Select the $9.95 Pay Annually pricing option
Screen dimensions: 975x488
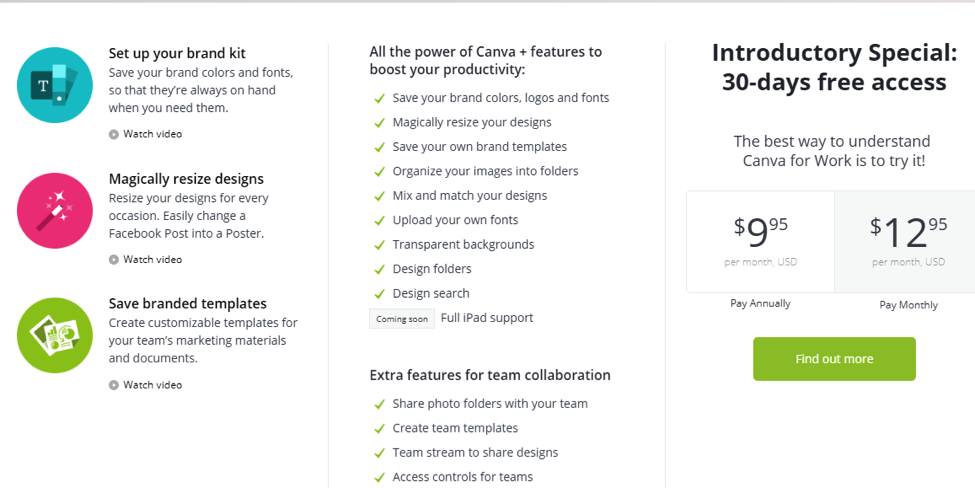pos(760,242)
